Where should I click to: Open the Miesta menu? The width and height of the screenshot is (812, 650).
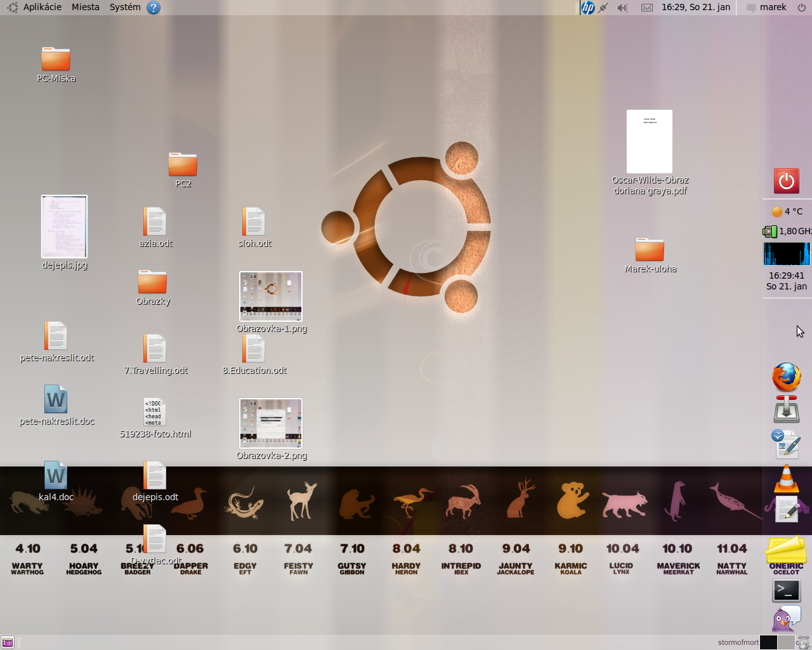click(85, 7)
